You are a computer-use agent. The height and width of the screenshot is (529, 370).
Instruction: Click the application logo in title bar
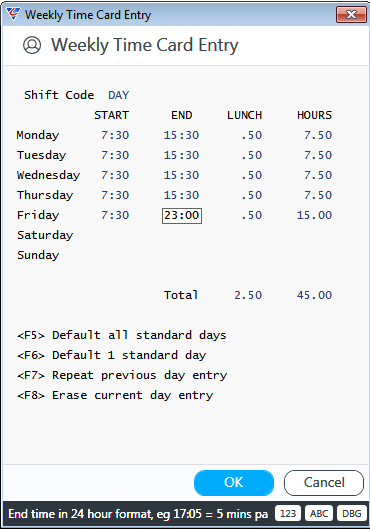click(13, 14)
